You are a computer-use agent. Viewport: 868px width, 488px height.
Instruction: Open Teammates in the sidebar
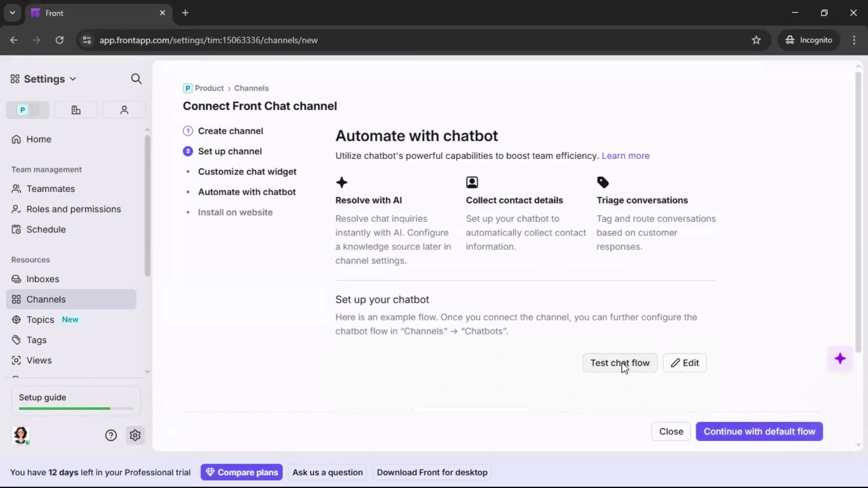pos(51,189)
